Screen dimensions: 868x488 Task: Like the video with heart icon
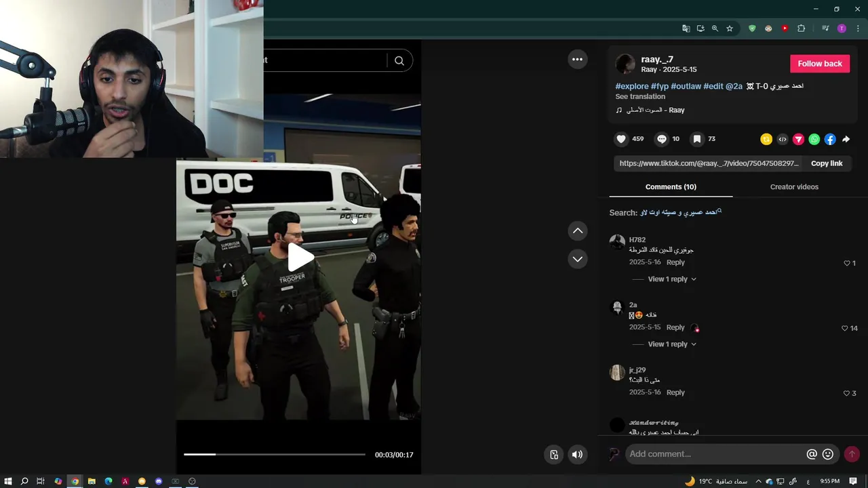621,139
